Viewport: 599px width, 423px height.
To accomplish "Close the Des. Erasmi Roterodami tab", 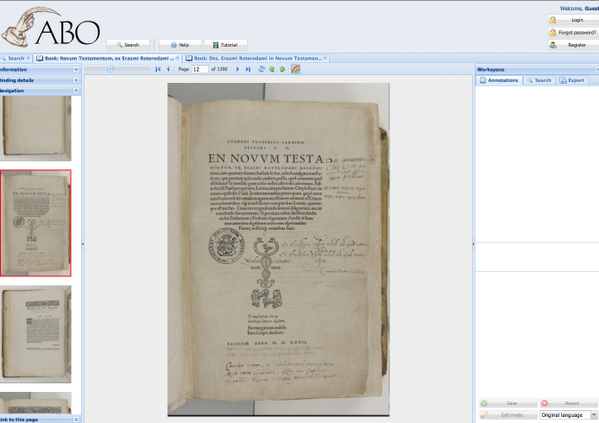I will click(x=325, y=58).
